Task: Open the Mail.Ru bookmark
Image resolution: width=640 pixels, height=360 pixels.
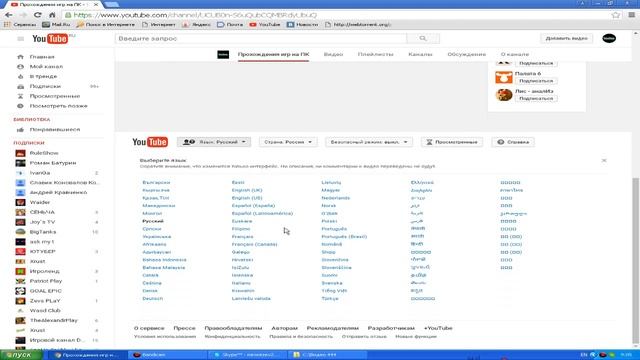Action: [56, 24]
